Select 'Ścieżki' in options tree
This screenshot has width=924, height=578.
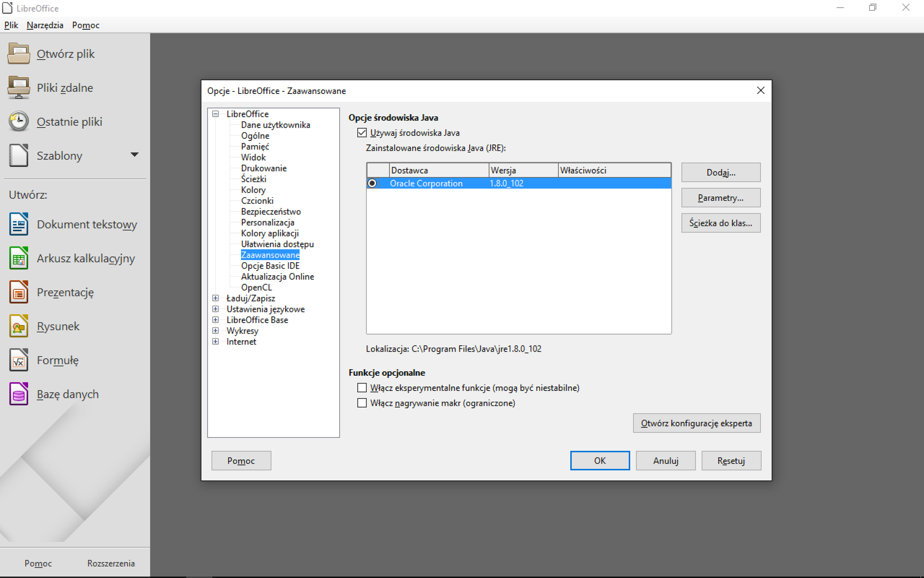click(253, 179)
